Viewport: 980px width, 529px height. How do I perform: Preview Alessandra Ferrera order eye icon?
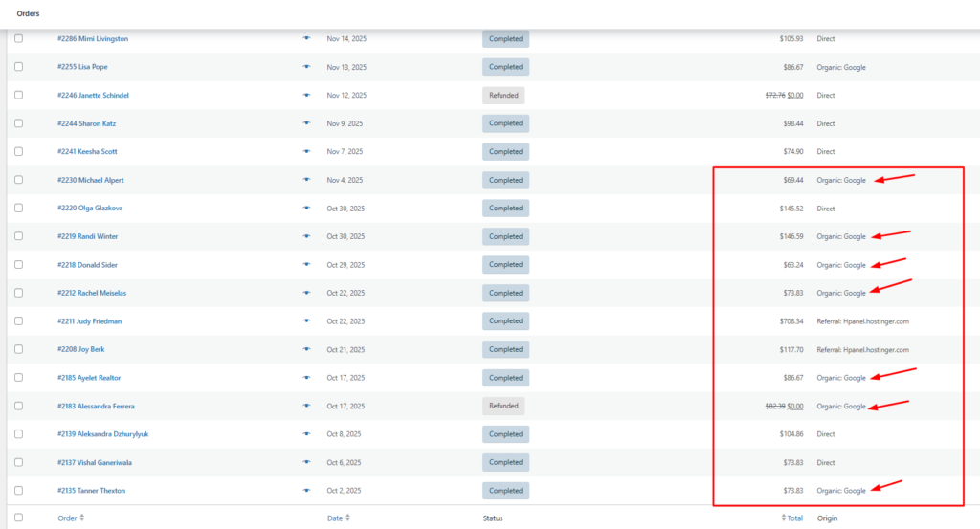(306, 406)
